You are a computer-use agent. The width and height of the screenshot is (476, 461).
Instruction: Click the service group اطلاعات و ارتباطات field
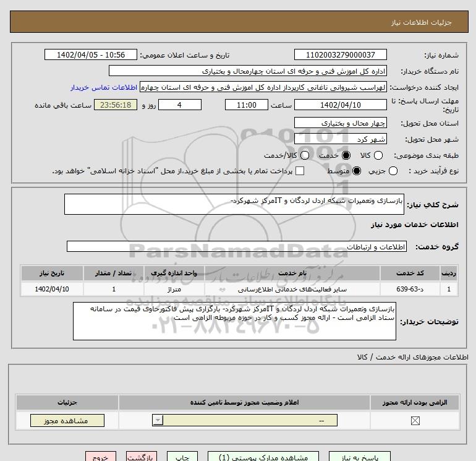[x=237, y=246]
